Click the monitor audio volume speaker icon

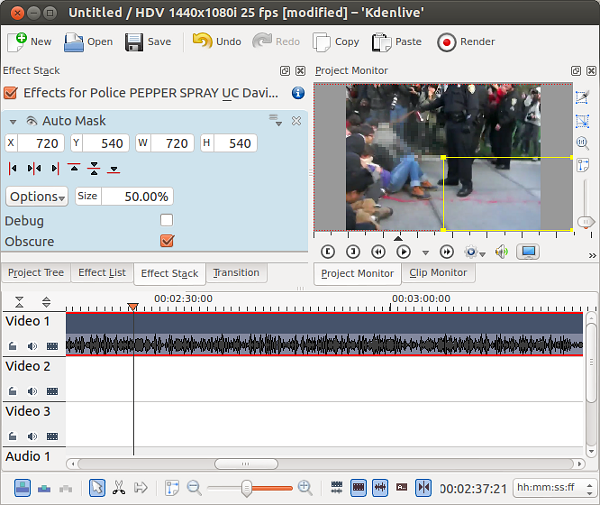(501, 252)
